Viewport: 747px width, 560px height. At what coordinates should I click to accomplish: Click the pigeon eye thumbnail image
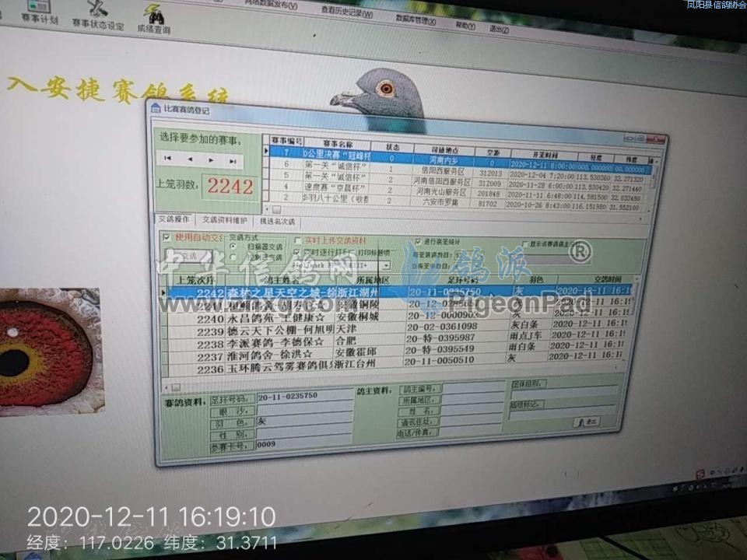tap(50, 352)
